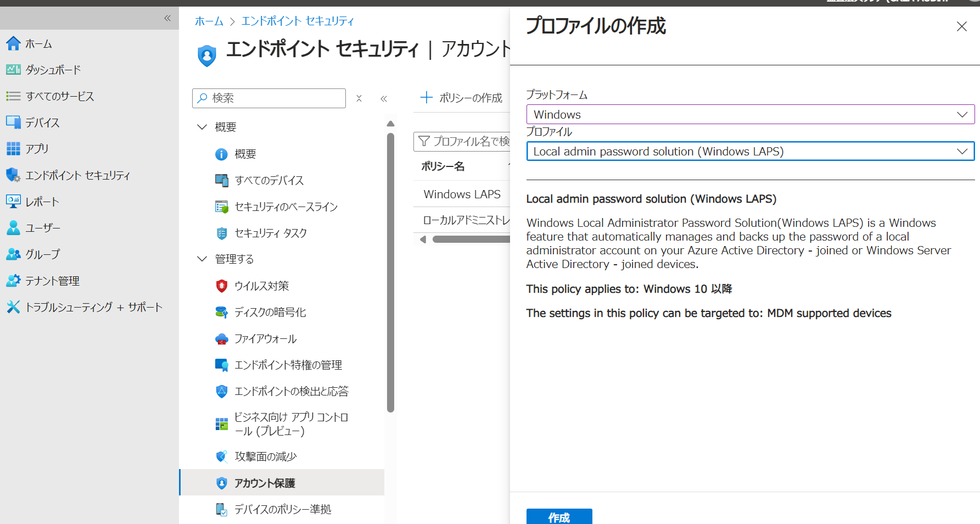Open ユーザー in left sidebar
This screenshot has width=980, height=524.
[x=43, y=228]
